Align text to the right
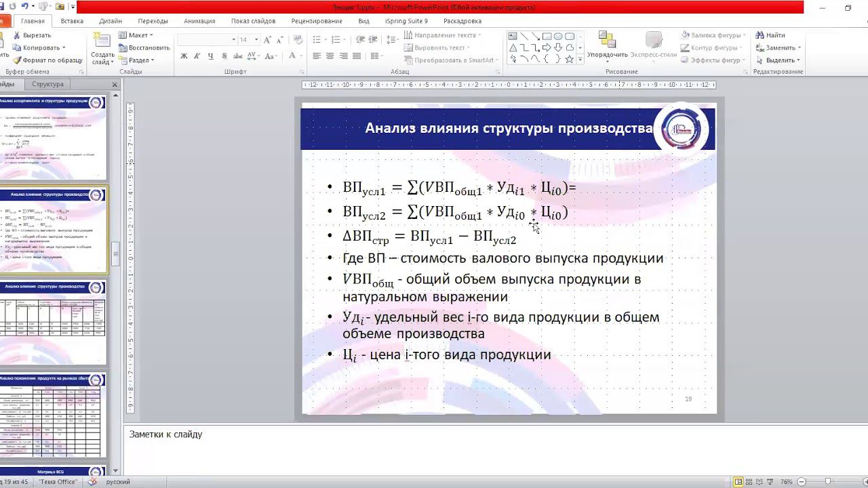The height and width of the screenshot is (488, 868). [x=344, y=56]
